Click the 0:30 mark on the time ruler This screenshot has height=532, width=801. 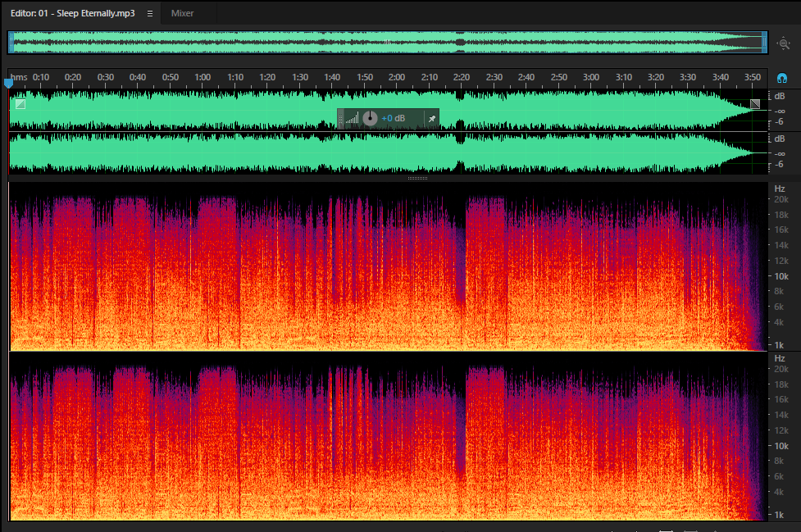click(x=106, y=77)
